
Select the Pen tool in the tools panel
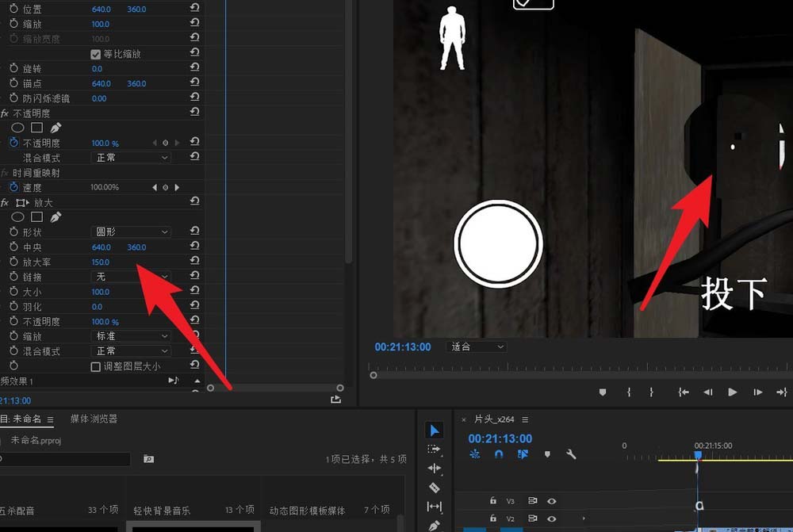(435, 525)
